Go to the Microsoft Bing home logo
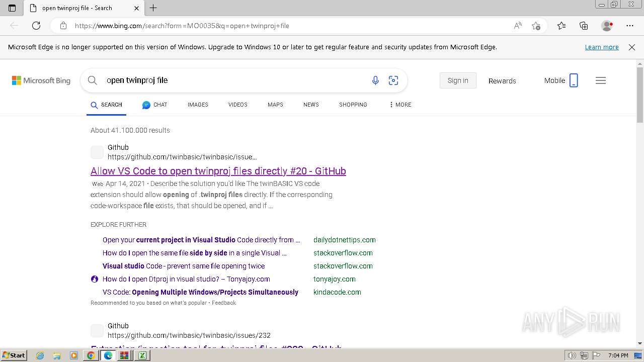 41,80
